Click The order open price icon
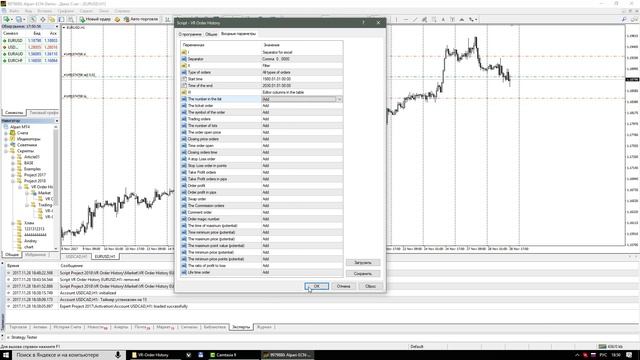Viewport: 640px width, 360px height. click(184, 132)
